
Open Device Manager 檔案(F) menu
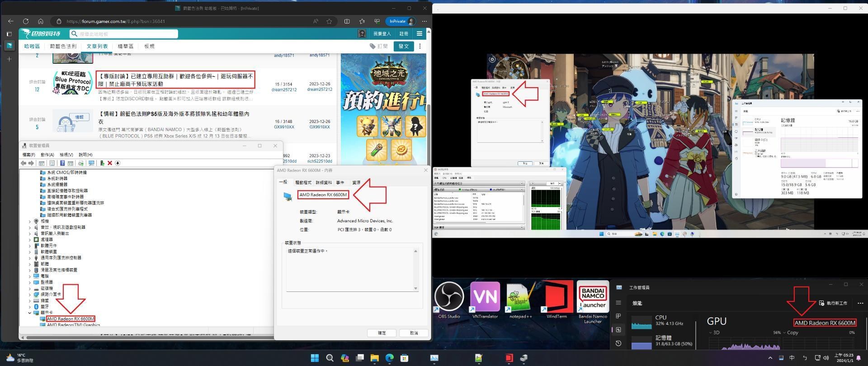tap(28, 155)
